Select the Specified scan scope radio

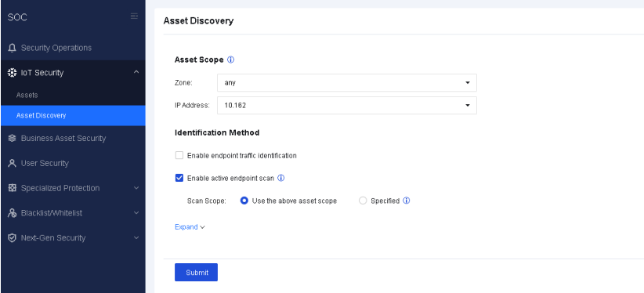(363, 201)
